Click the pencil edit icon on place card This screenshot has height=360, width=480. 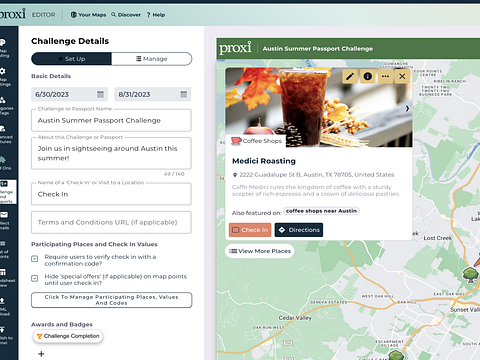pos(350,76)
